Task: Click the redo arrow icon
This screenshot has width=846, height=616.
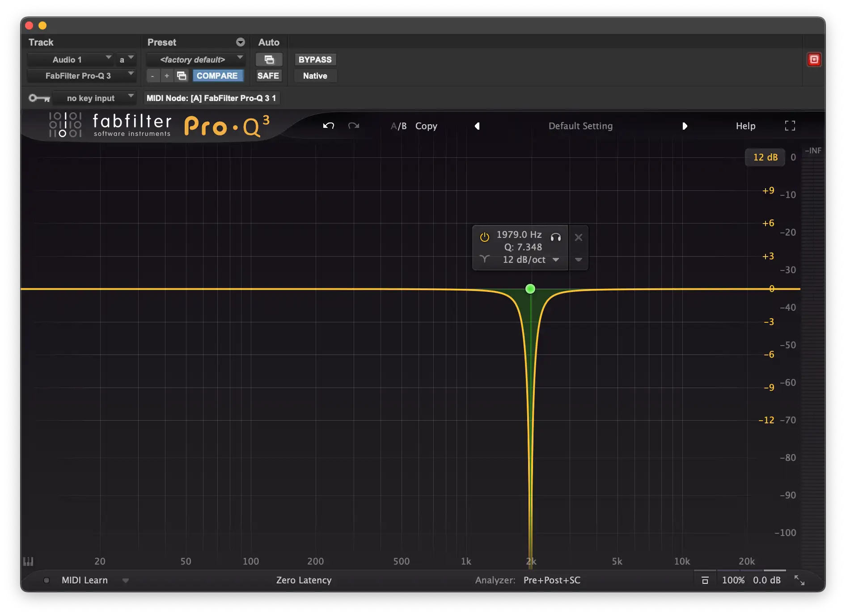Action: [354, 126]
